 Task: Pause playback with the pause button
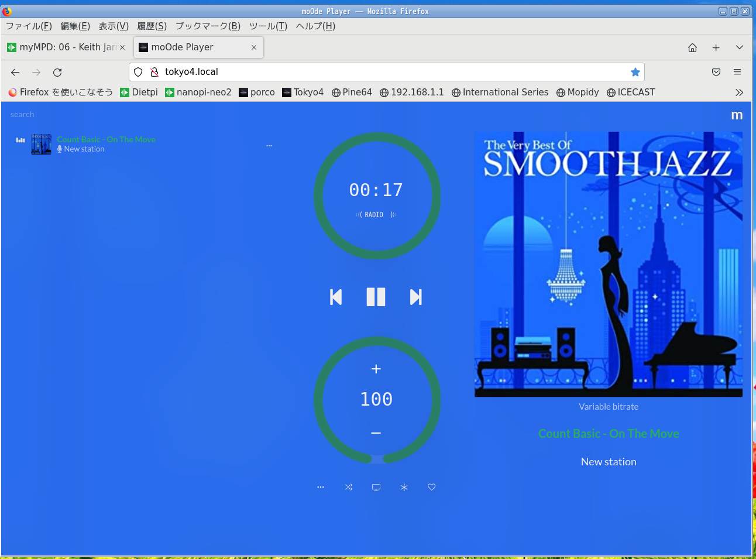376,297
